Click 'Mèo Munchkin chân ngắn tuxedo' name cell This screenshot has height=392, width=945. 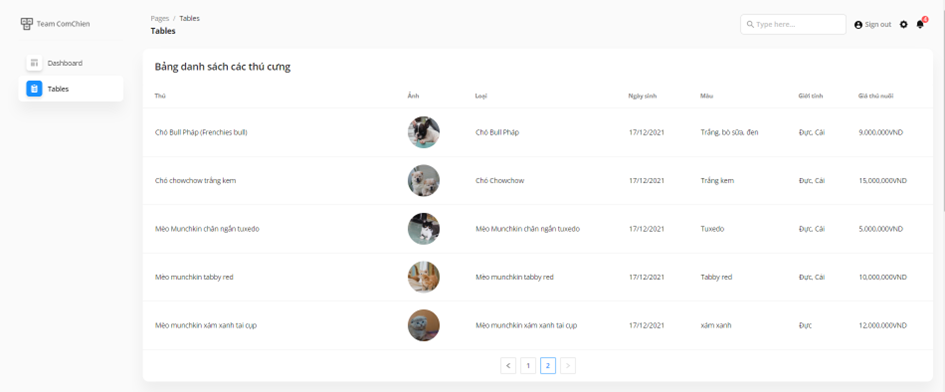[x=207, y=229]
